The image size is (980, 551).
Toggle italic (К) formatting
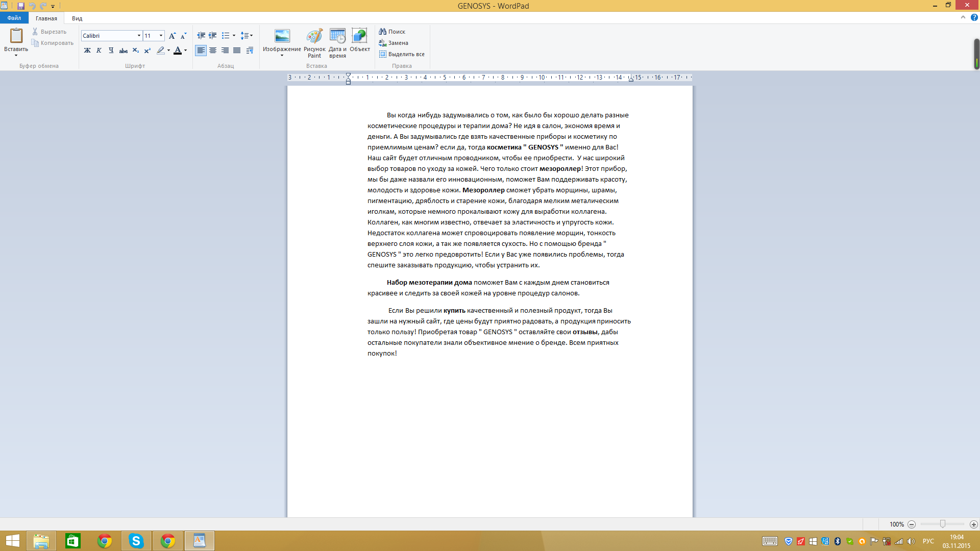[99, 51]
